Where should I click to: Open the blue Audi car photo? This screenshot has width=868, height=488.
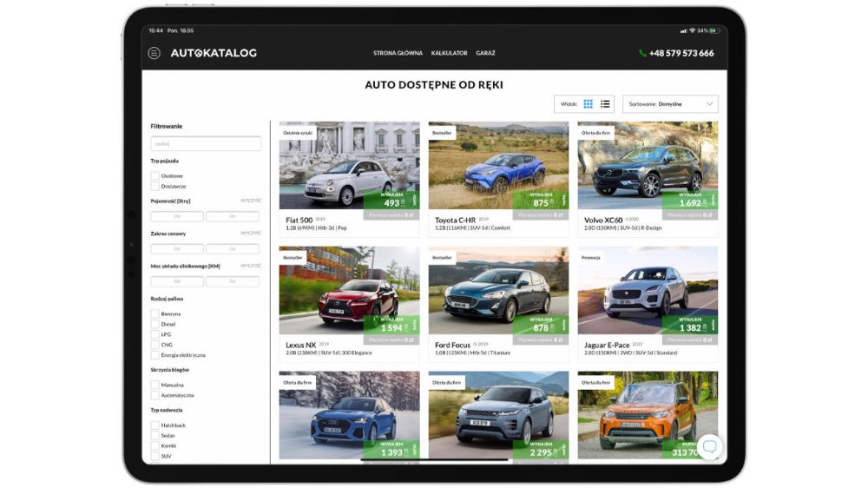coord(349,415)
